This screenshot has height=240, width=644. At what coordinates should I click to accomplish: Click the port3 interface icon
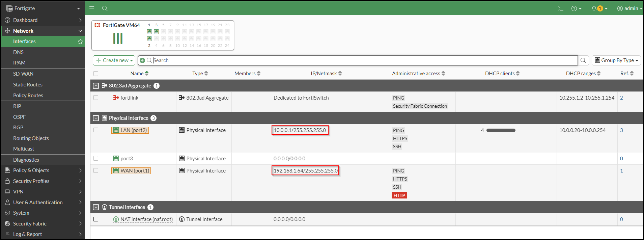coord(116,158)
